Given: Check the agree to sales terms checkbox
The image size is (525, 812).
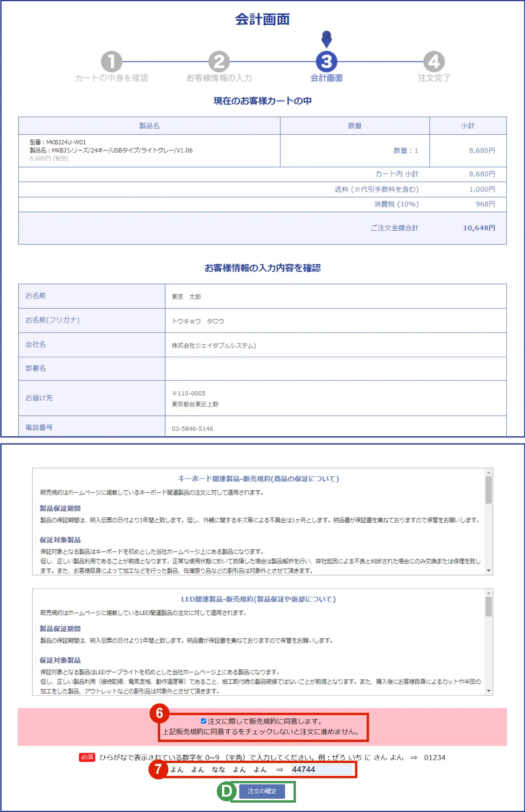Looking at the screenshot, I should [203, 721].
